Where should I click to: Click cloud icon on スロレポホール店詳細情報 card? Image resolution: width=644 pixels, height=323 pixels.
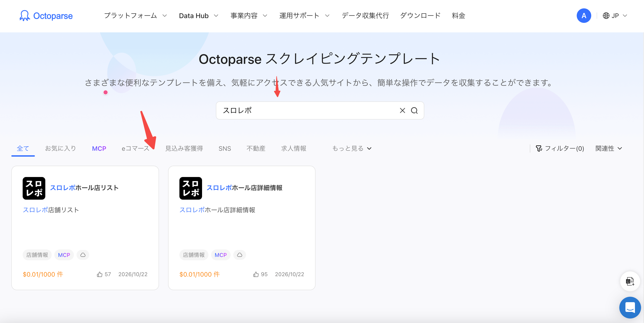click(x=239, y=255)
